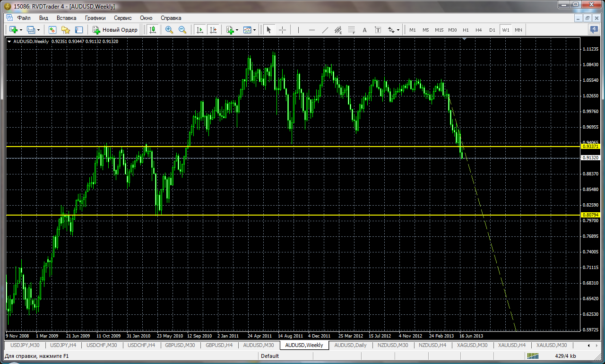Select the crosshair tool
This screenshot has height=364, width=605.
pyautogui.click(x=282, y=30)
